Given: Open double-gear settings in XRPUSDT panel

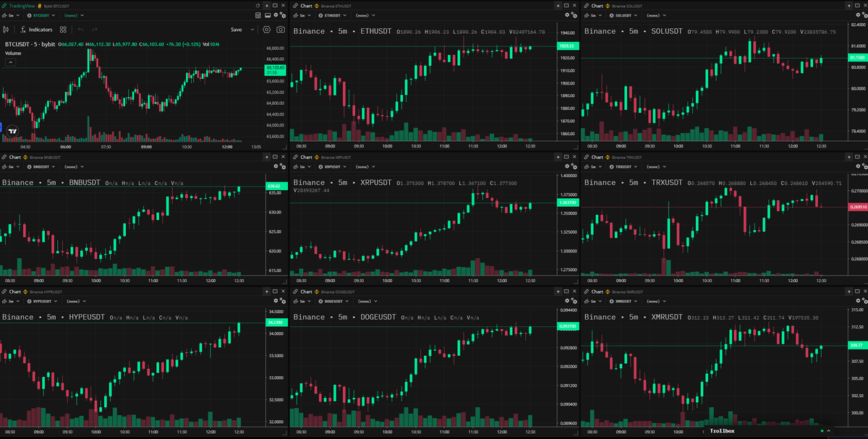Looking at the screenshot, I should click(574, 166).
